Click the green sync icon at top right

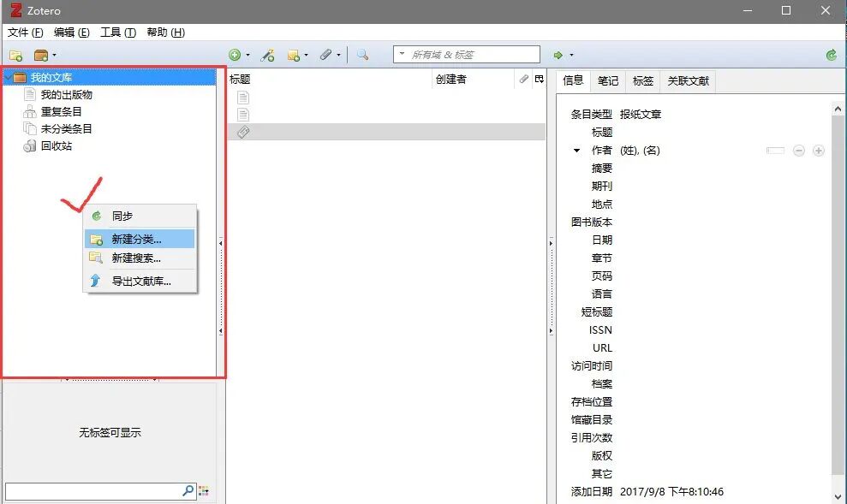832,55
